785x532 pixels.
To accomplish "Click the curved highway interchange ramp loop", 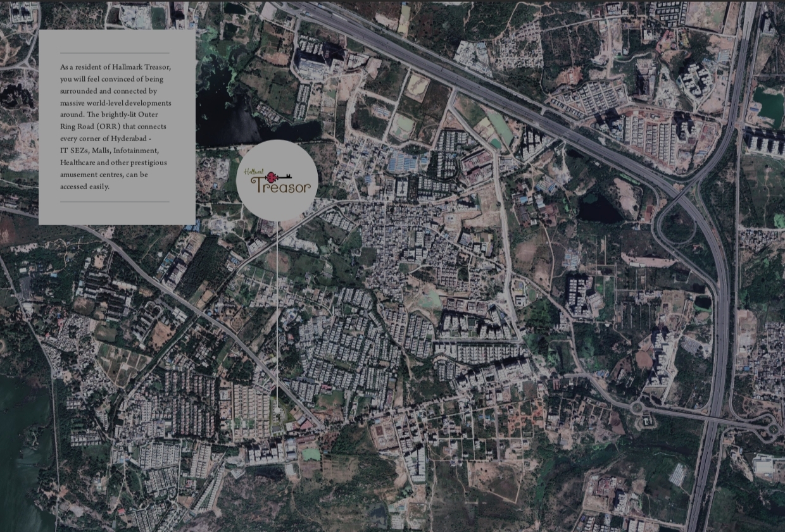I will coord(671,228).
